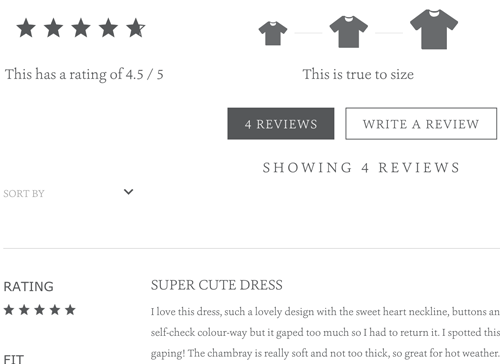500x364 pixels.
Task: Click the Showing 4 Reviews heading
Action: click(x=361, y=168)
